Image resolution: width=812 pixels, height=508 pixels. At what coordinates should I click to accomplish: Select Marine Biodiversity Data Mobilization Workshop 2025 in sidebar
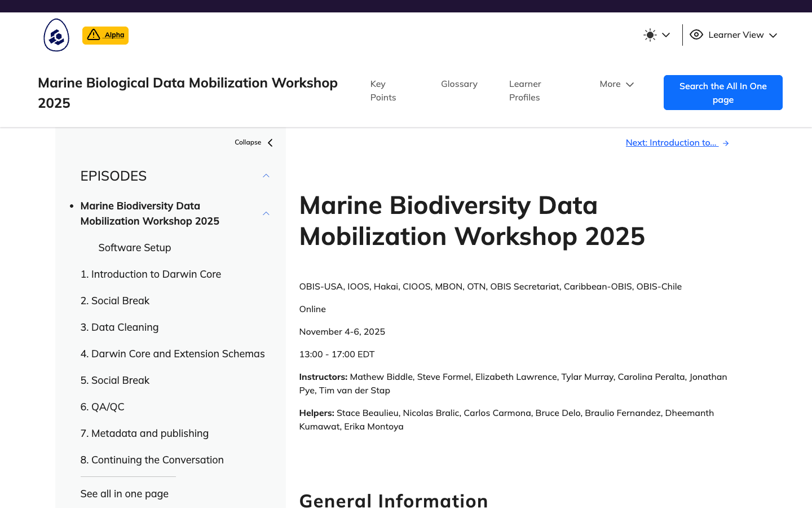click(x=150, y=213)
